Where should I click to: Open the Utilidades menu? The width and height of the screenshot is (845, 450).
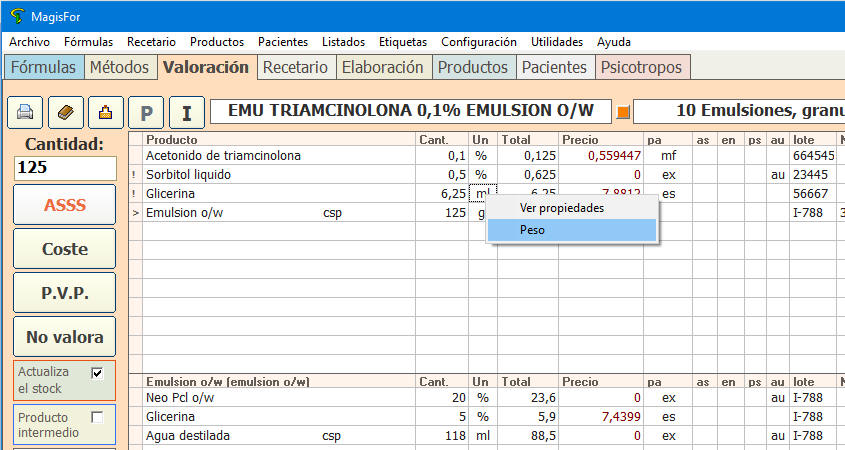point(557,42)
